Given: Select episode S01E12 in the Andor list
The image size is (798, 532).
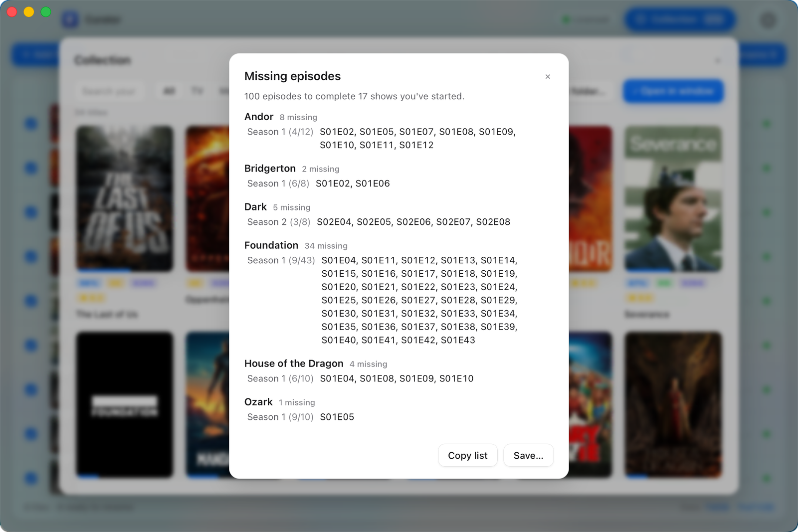Looking at the screenshot, I should 416,145.
